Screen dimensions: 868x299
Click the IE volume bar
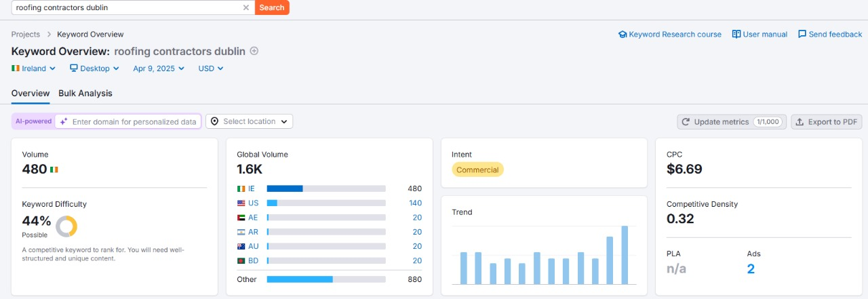(326, 188)
